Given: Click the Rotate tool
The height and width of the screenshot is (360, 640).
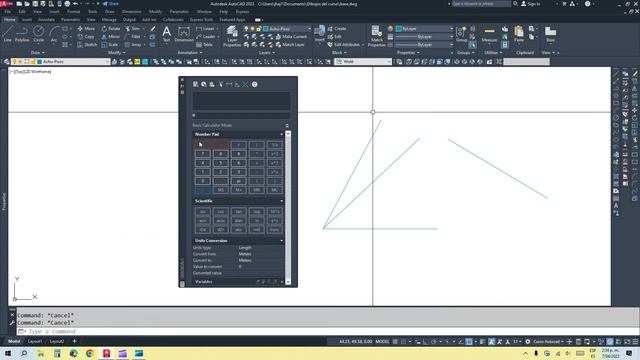Looking at the screenshot, I should (111, 29).
